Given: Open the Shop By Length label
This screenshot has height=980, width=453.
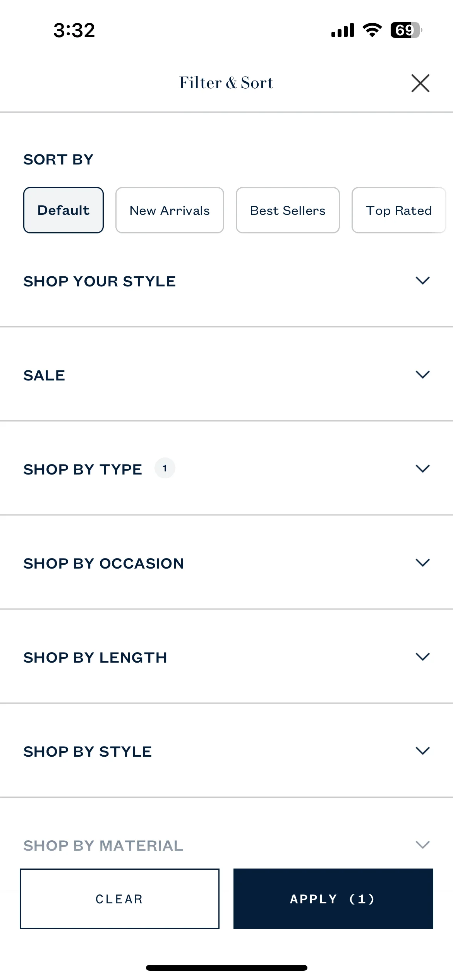Looking at the screenshot, I should point(95,658).
